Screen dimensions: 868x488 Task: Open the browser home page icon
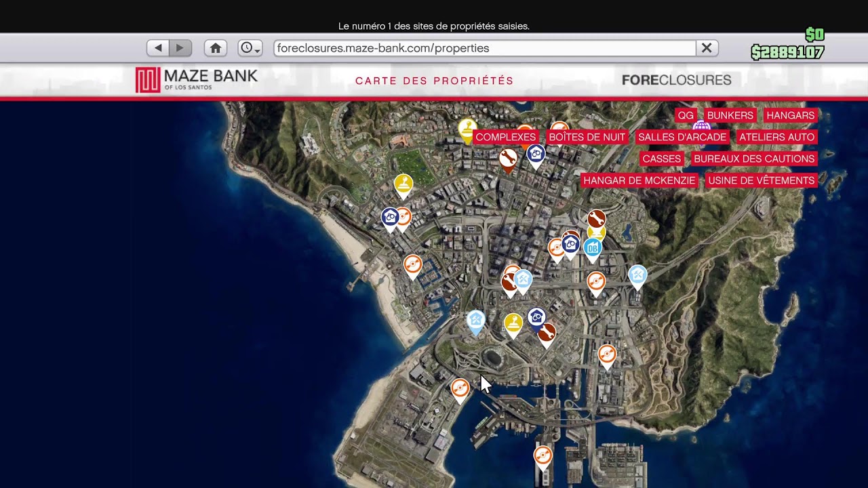216,48
